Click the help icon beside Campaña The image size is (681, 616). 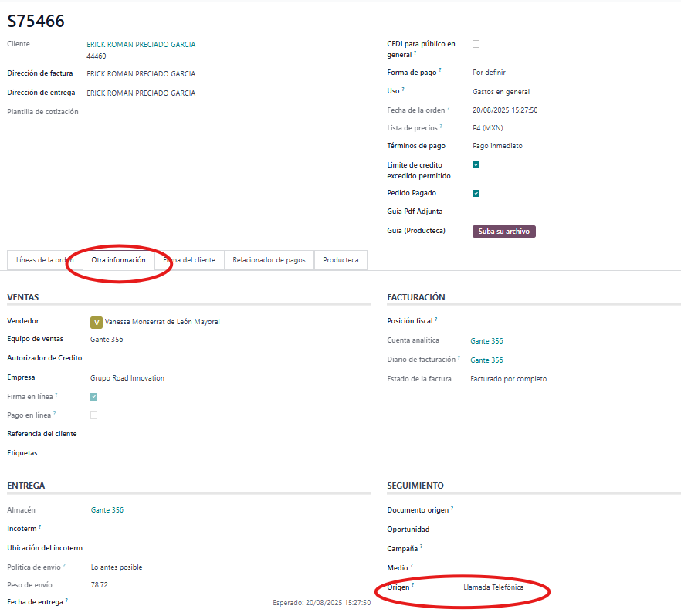click(421, 547)
